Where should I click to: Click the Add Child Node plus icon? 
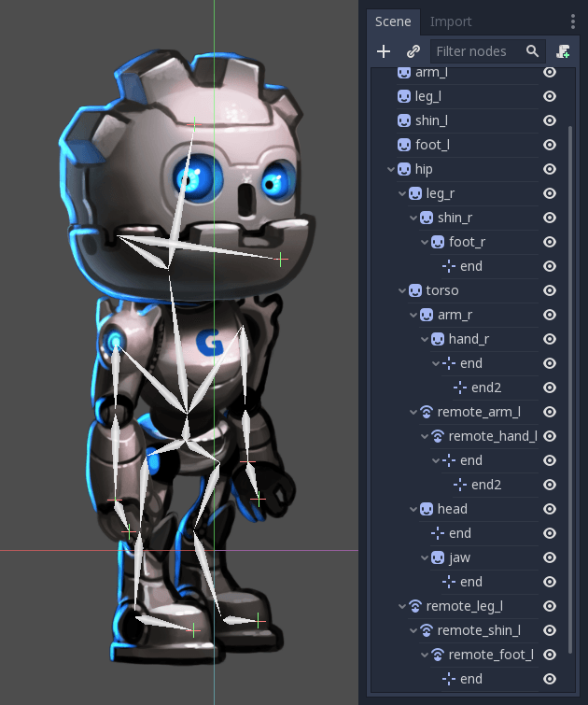(384, 51)
